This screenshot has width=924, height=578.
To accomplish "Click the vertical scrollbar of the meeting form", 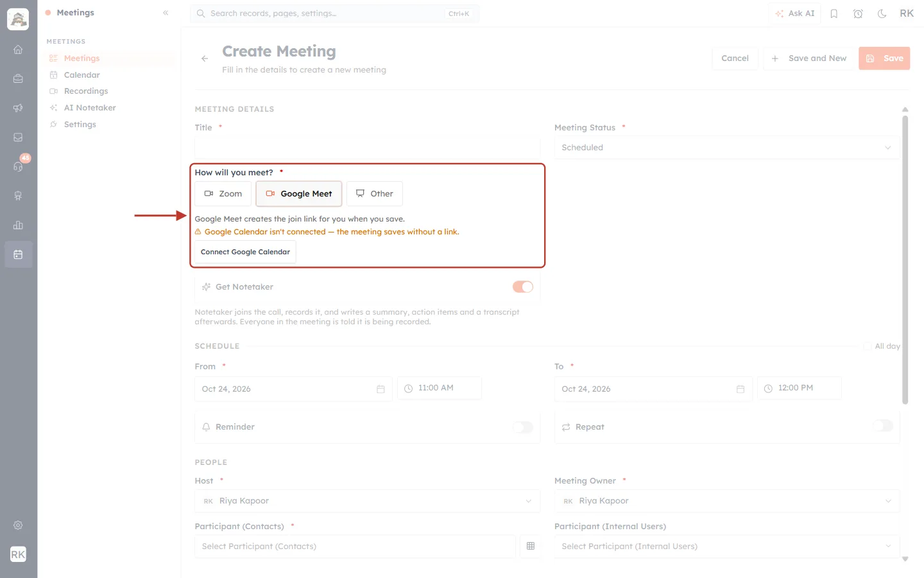I will pos(905,260).
